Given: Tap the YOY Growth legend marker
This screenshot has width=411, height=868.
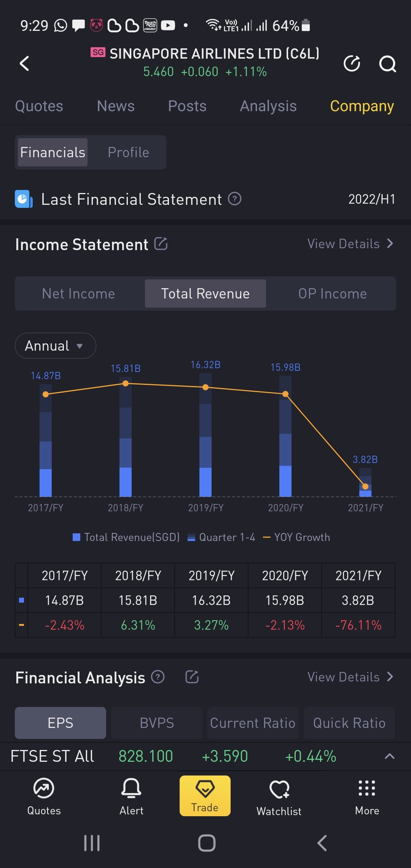Looking at the screenshot, I should coord(267,537).
